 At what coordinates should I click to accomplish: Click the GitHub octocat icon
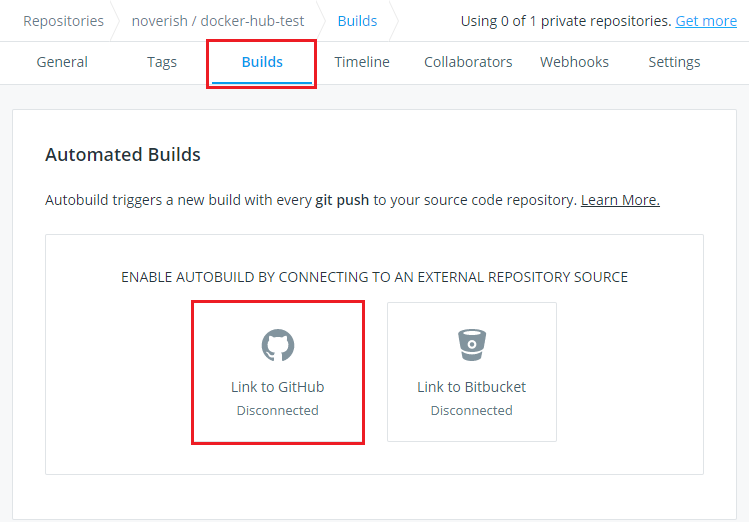click(x=277, y=345)
